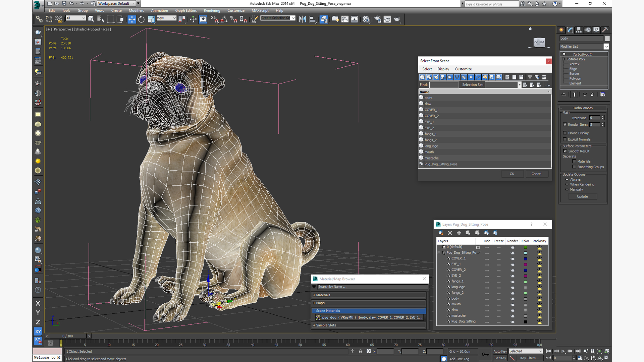Viewport: 644px width, 362px height.
Task: Click Cancel in Select From Scene dialog
Action: click(536, 174)
